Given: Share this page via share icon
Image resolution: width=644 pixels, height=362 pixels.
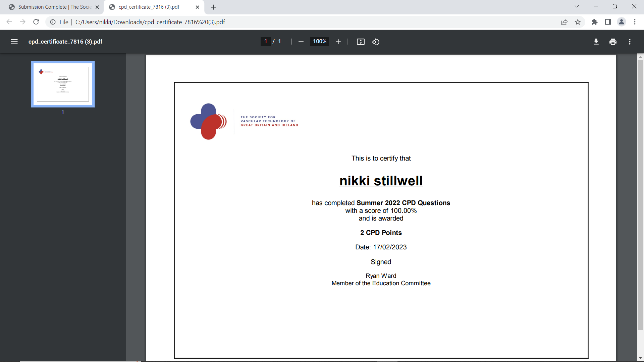Looking at the screenshot, I should point(564,22).
